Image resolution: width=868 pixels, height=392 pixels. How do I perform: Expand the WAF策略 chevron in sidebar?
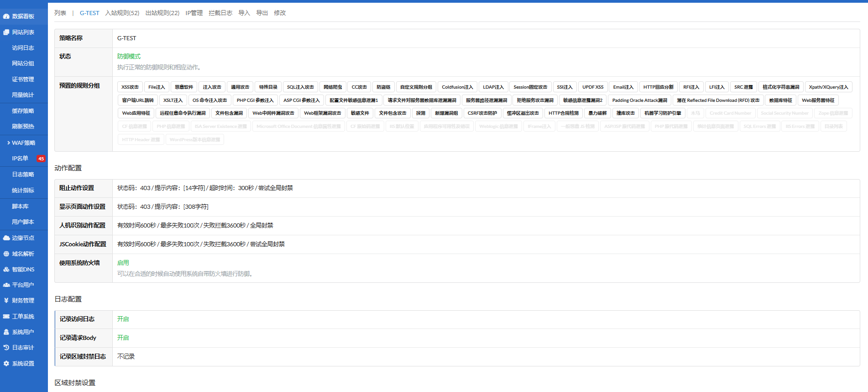click(9, 143)
